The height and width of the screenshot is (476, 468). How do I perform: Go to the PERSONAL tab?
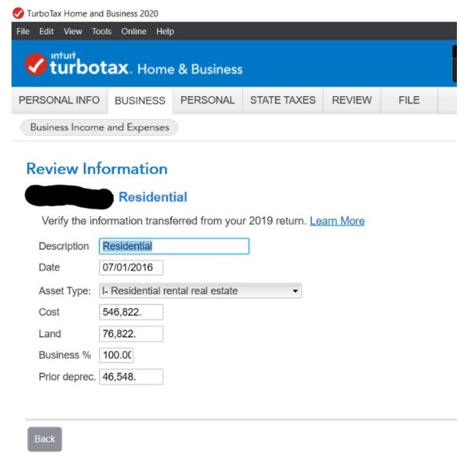(x=207, y=100)
